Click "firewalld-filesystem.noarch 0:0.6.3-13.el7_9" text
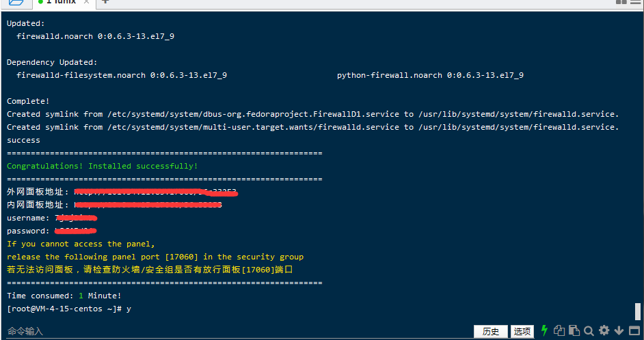The width and height of the screenshot is (644, 340). point(122,76)
